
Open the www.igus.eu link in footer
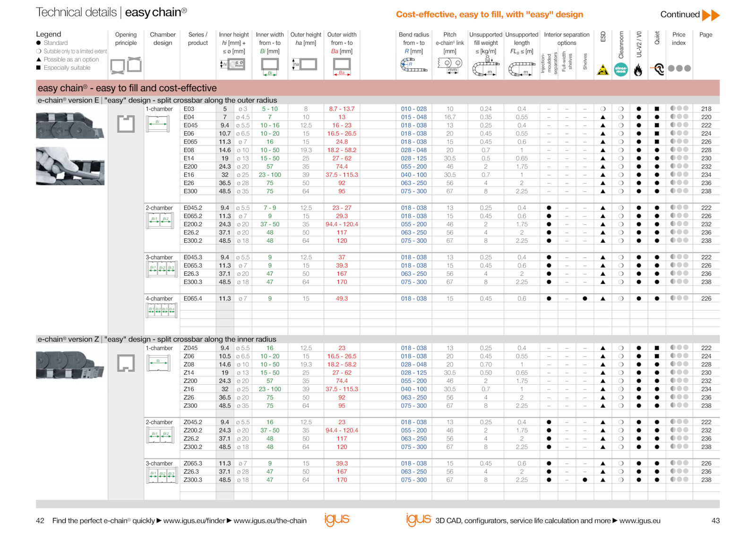[x=640, y=521]
